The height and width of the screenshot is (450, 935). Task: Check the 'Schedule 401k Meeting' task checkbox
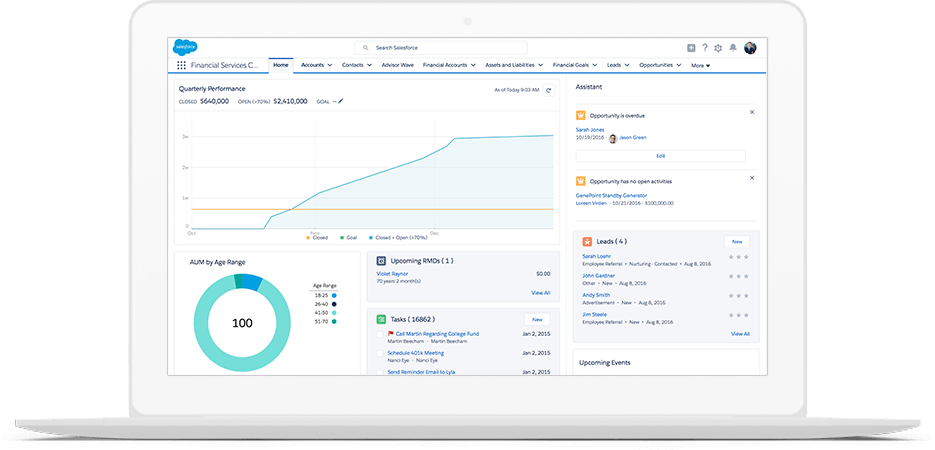click(380, 353)
